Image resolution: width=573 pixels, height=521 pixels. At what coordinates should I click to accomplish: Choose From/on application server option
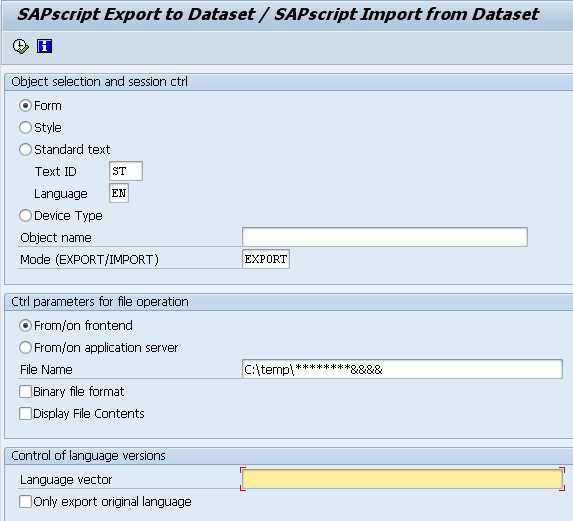point(25,347)
